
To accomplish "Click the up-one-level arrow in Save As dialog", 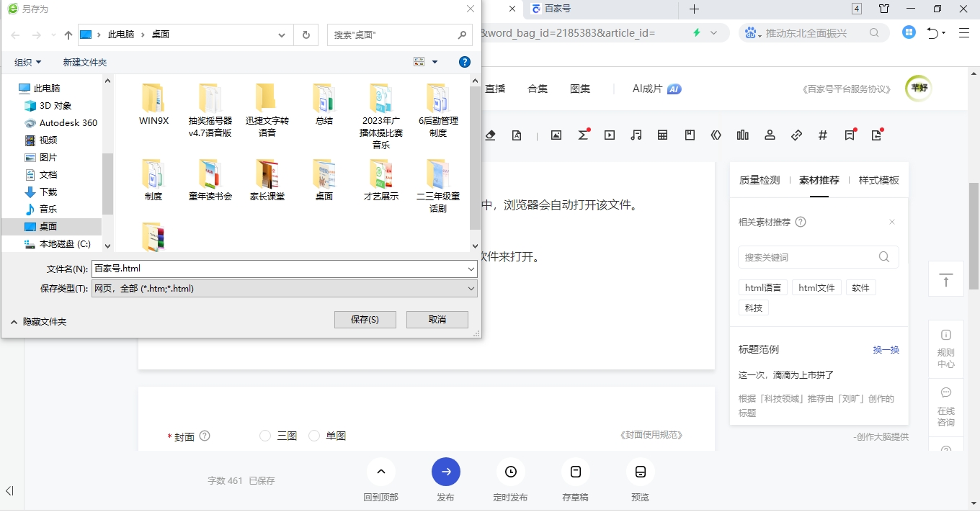I will (68, 35).
